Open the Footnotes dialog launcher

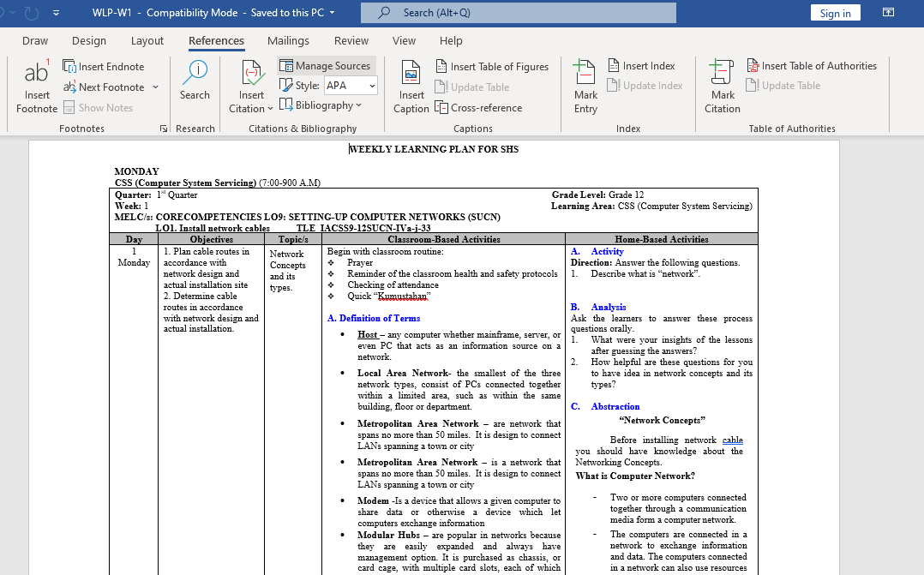163,129
